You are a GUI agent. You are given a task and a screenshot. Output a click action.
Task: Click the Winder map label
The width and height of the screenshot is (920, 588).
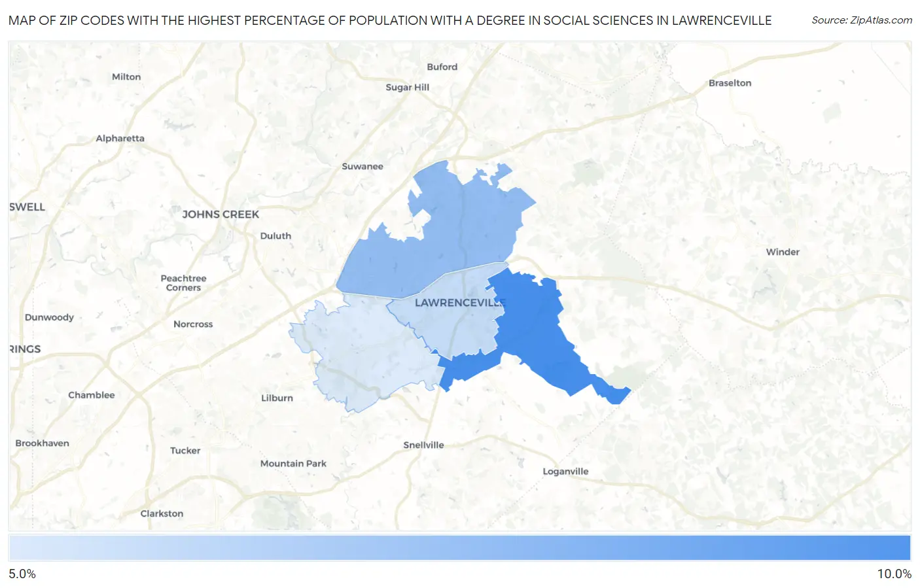point(783,252)
